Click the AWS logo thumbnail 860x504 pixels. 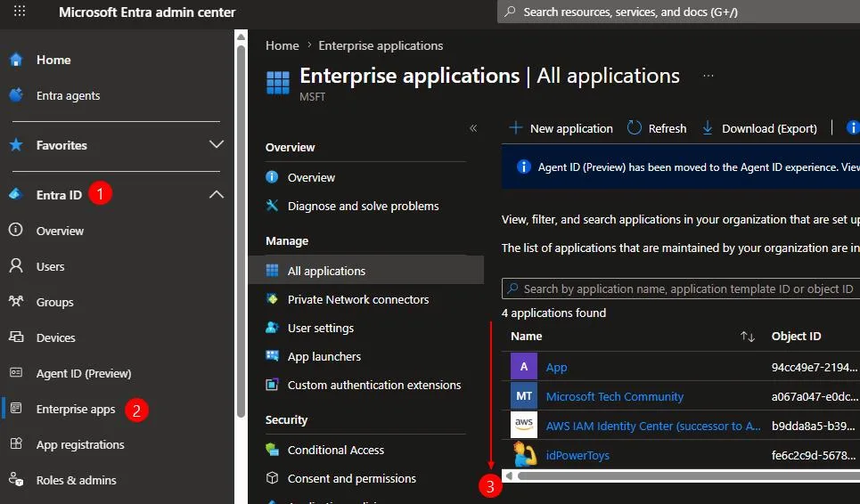point(524,425)
